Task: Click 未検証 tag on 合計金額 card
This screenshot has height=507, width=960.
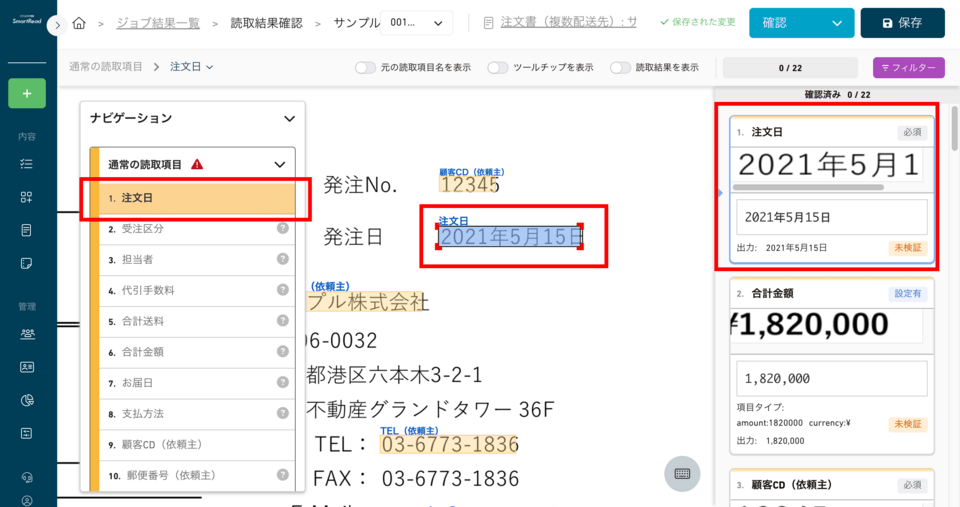Action: tap(907, 424)
